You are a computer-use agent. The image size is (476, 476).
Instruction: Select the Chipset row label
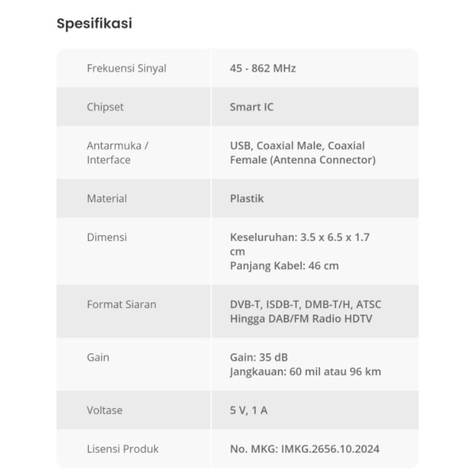(106, 107)
